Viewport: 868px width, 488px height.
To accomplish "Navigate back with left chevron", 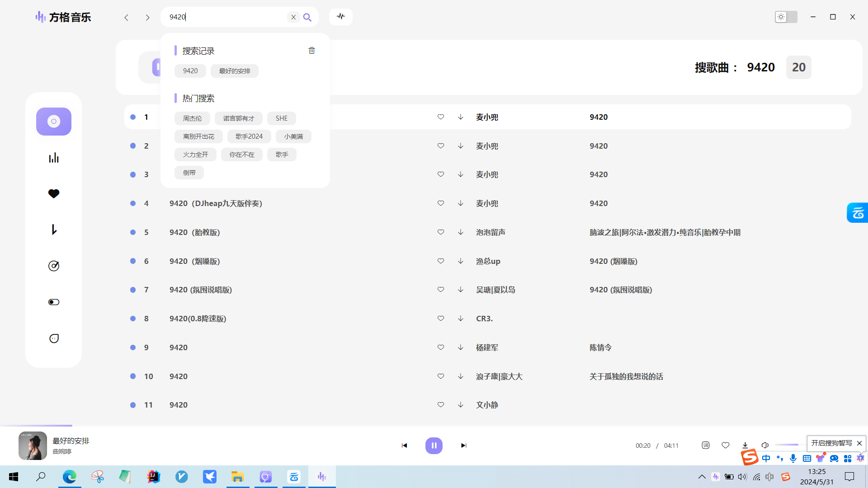I will (x=127, y=18).
